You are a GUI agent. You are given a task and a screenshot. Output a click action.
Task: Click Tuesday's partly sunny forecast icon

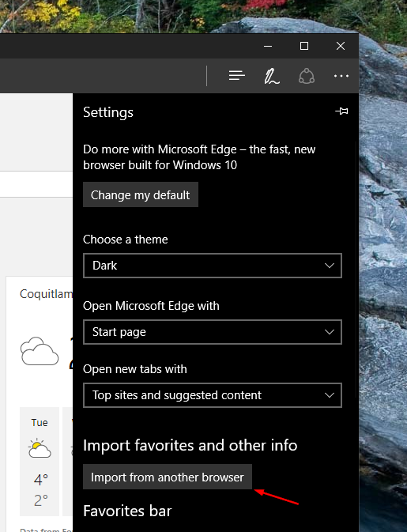click(x=40, y=448)
